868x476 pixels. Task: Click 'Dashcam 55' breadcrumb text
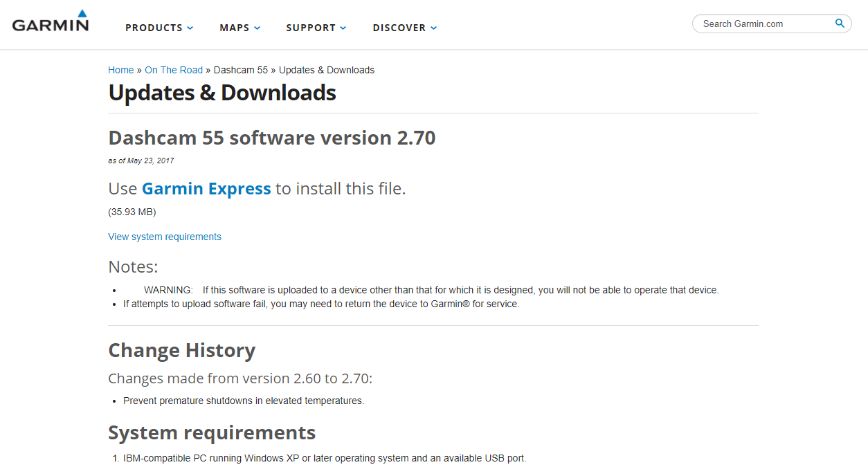click(x=241, y=70)
